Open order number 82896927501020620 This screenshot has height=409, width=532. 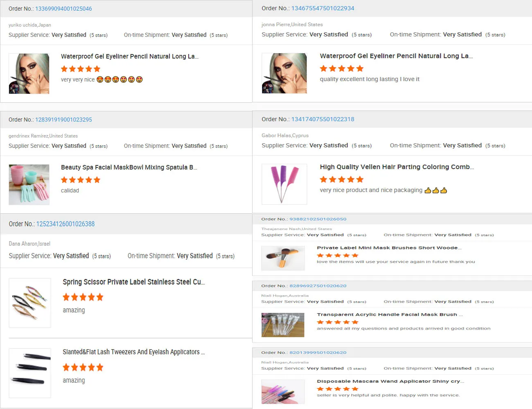click(318, 286)
